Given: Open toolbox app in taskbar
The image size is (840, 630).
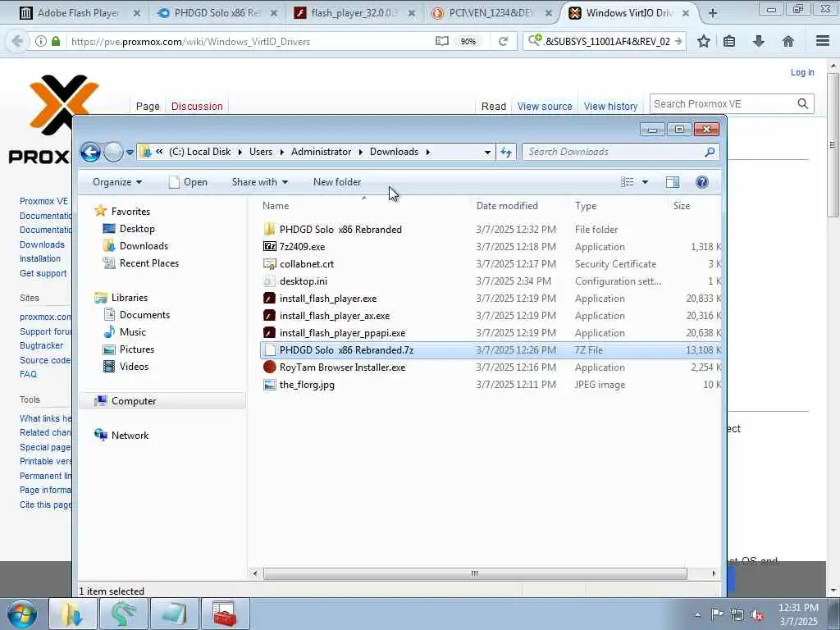Looking at the screenshot, I should pyautogui.click(x=226, y=614).
